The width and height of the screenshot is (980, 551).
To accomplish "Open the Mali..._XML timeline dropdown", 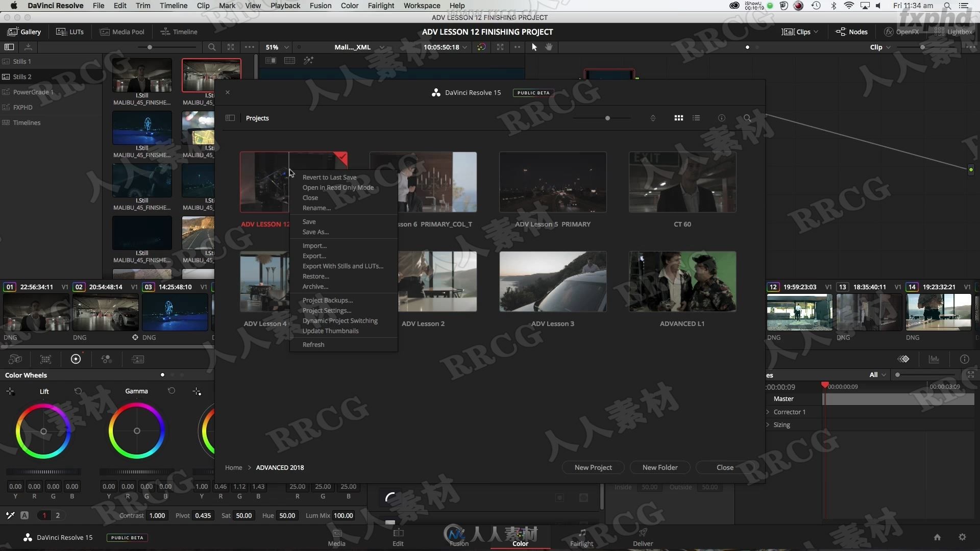I will [359, 47].
